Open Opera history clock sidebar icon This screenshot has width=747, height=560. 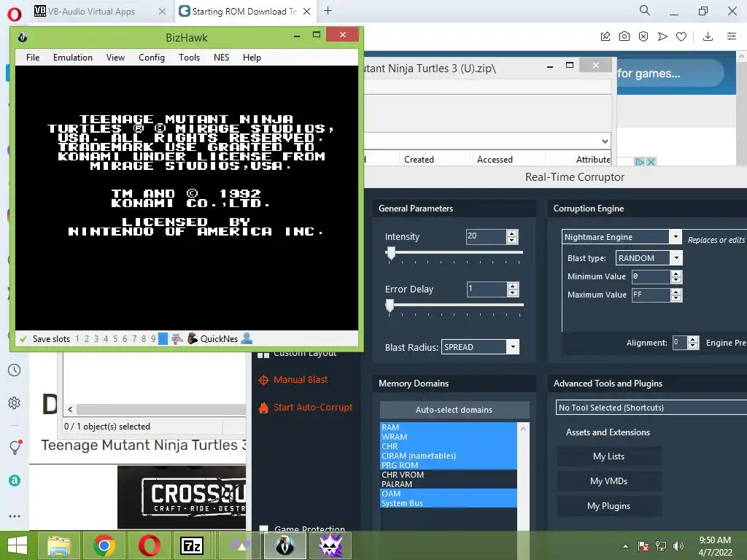coord(15,370)
